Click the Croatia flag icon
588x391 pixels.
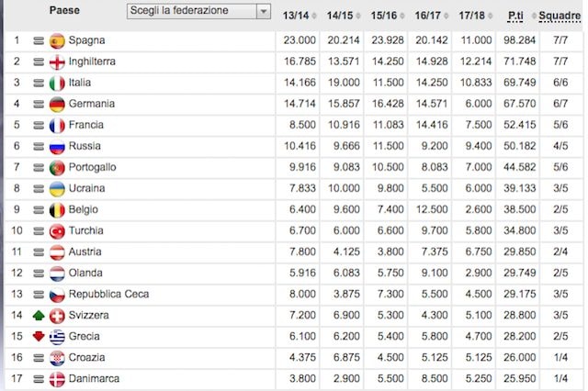(57, 357)
